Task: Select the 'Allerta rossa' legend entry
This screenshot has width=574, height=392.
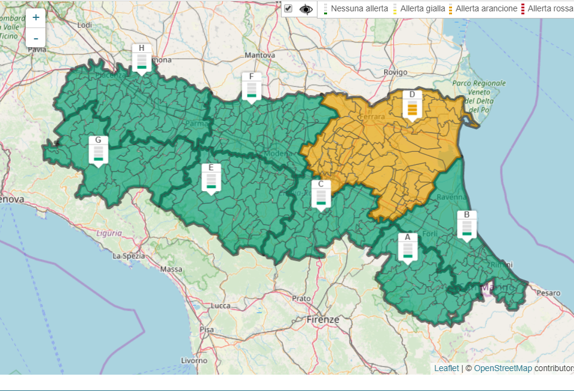Action: [549, 8]
